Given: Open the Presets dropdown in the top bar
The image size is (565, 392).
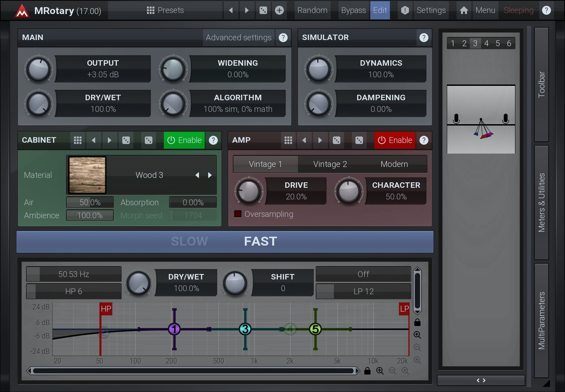Looking at the screenshot, I should coord(165,10).
